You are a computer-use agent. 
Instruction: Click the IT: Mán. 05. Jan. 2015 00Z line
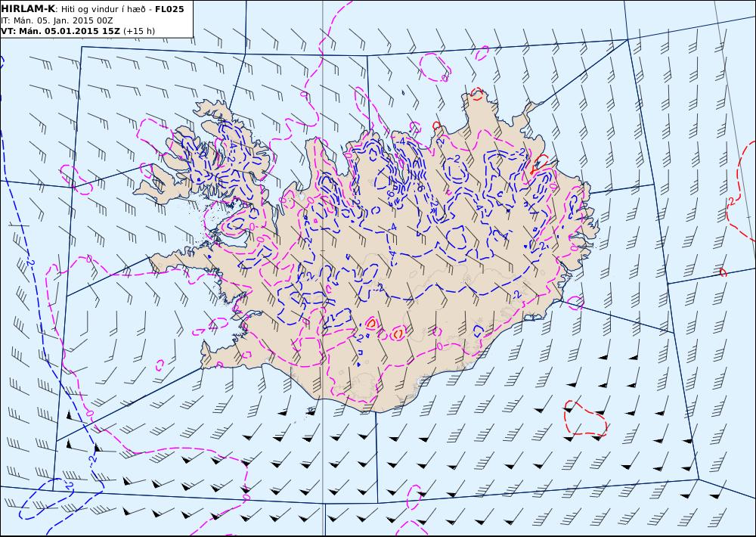click(x=57, y=20)
